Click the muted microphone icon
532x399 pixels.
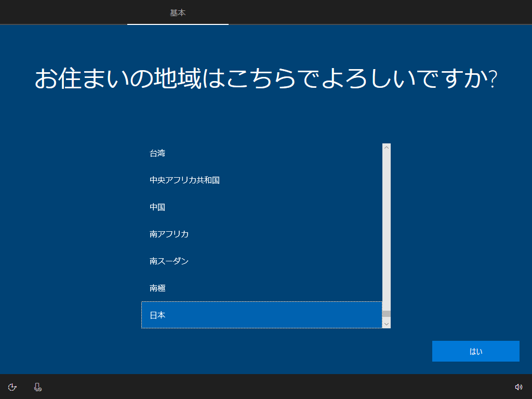(37, 387)
